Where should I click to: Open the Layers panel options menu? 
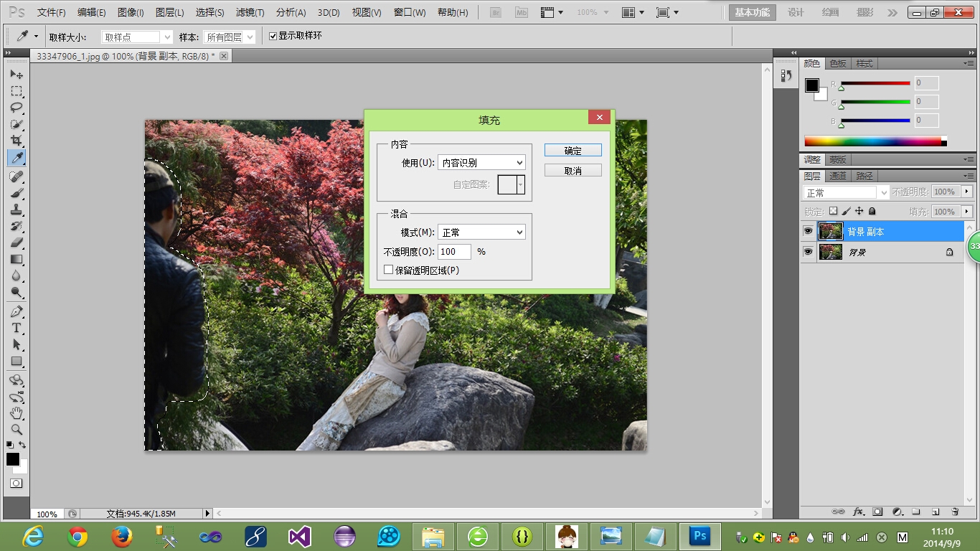[x=969, y=176]
